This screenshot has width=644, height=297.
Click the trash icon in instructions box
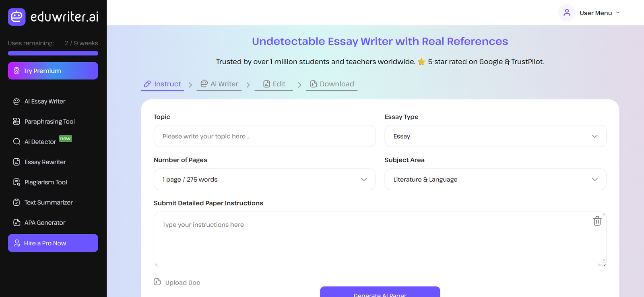click(597, 221)
